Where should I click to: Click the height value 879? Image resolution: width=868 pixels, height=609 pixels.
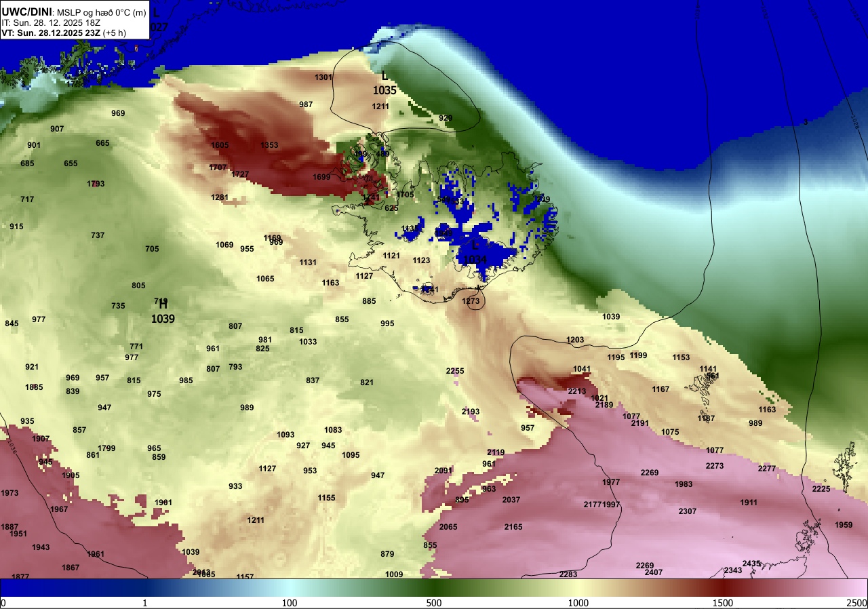point(387,554)
